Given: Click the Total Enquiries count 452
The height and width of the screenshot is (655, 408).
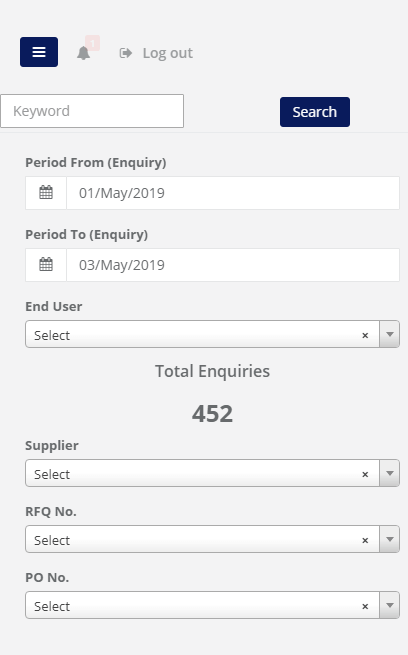Looking at the screenshot, I should tap(212, 414).
